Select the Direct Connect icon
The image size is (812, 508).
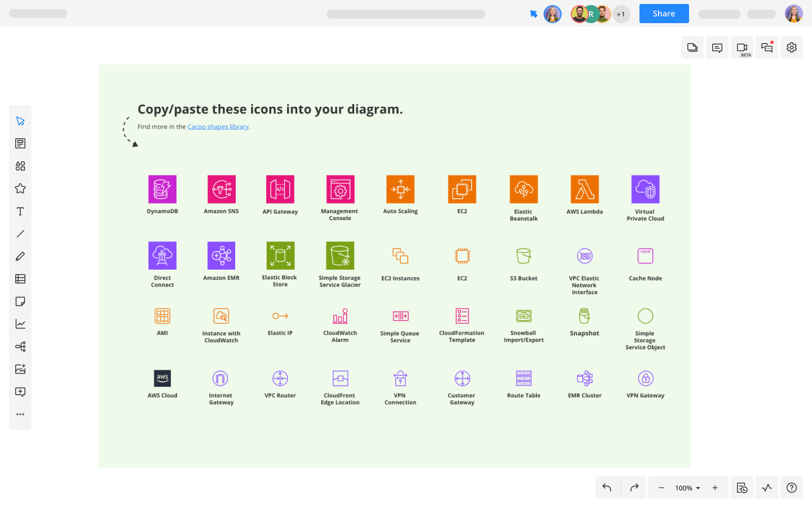162,256
